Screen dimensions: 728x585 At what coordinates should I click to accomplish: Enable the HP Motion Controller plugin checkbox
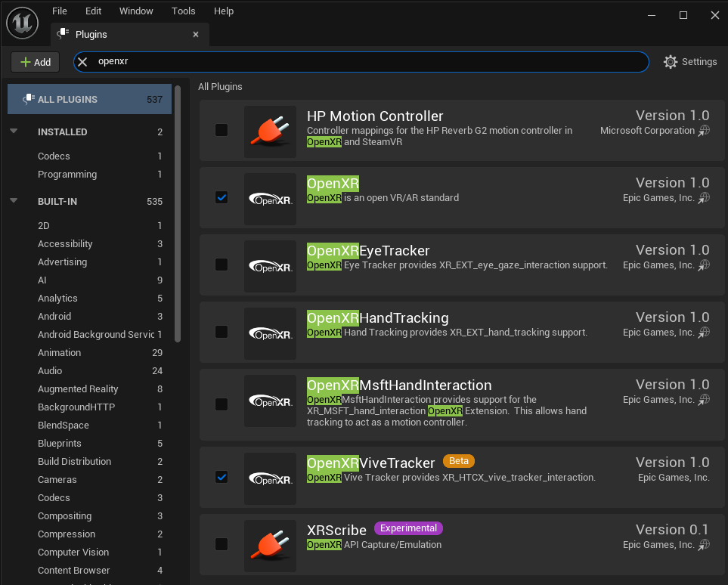221,130
